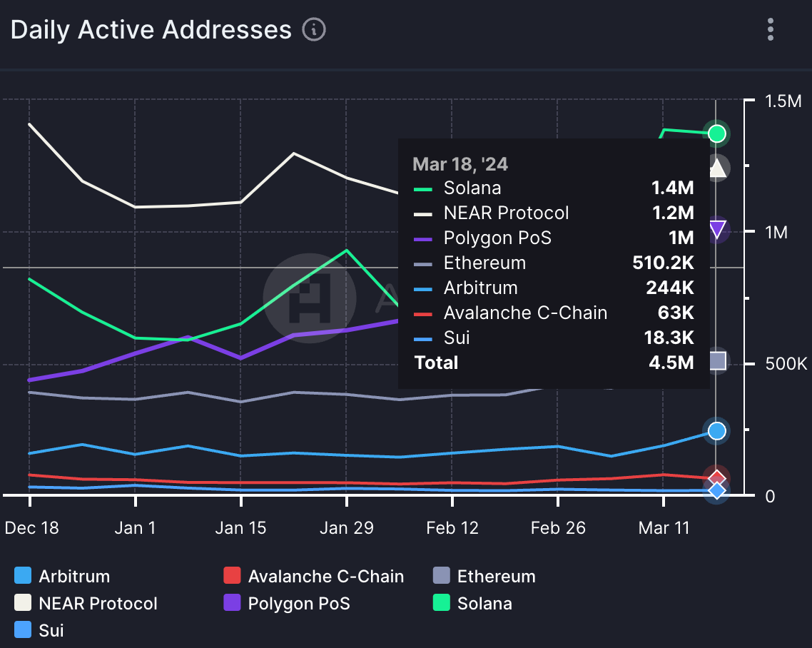Toggle Solana series in the legend
812x648 pixels.
click(x=472, y=604)
